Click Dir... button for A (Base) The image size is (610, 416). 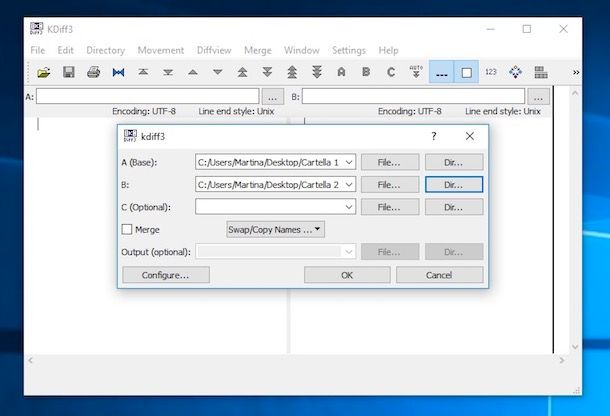[x=454, y=162]
